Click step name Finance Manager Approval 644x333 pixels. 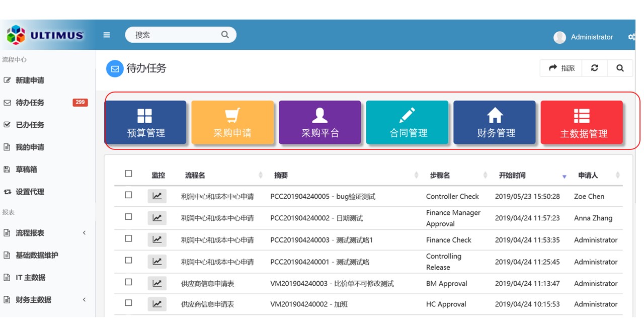(x=453, y=218)
